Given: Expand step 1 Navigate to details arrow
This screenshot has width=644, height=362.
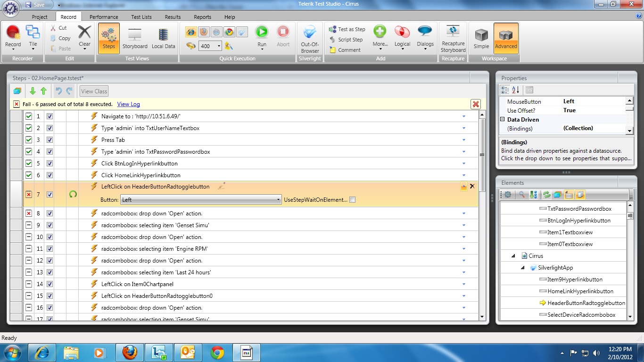Looking at the screenshot, I should coord(463,116).
